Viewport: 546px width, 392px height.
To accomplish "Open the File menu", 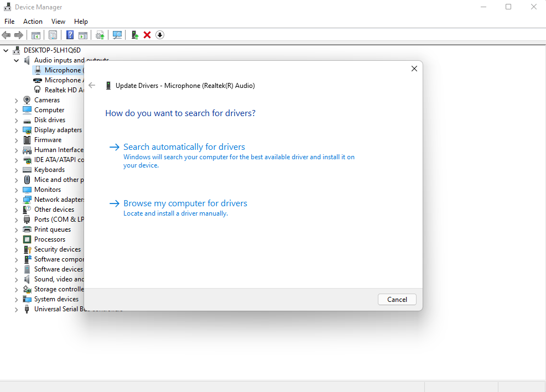I will click(9, 22).
